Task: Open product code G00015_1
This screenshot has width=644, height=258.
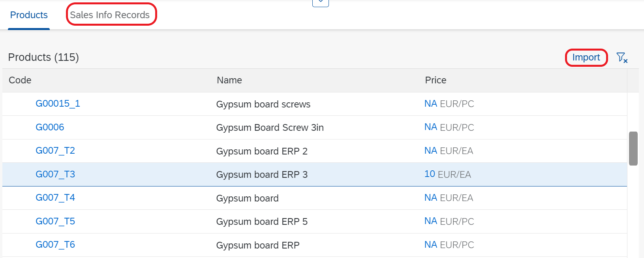Action: [58, 104]
